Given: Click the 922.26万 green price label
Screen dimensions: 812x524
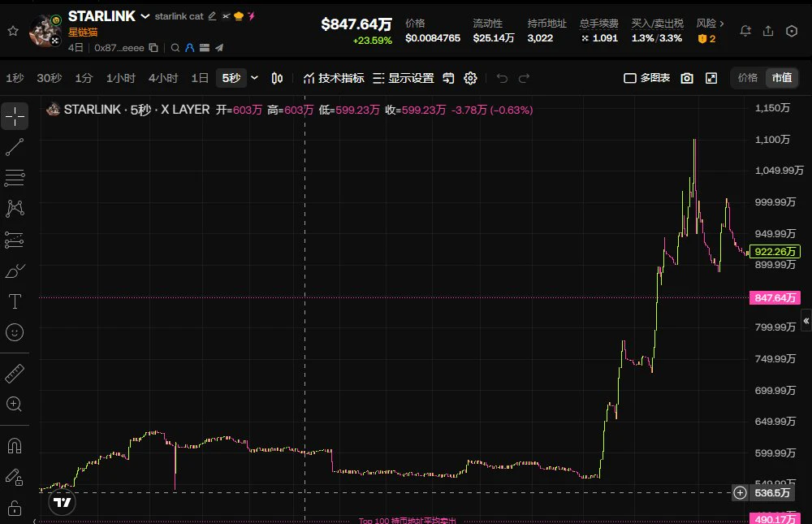Looking at the screenshot, I should 775,251.
